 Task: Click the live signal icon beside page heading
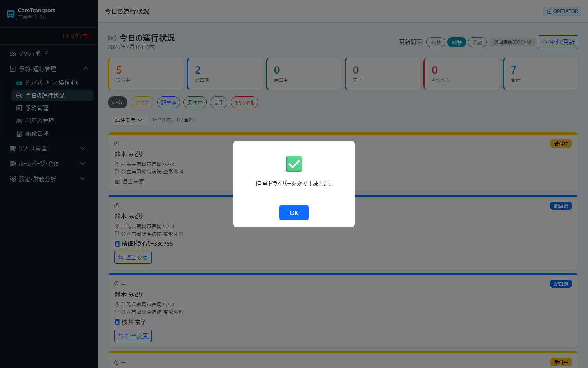click(x=112, y=38)
